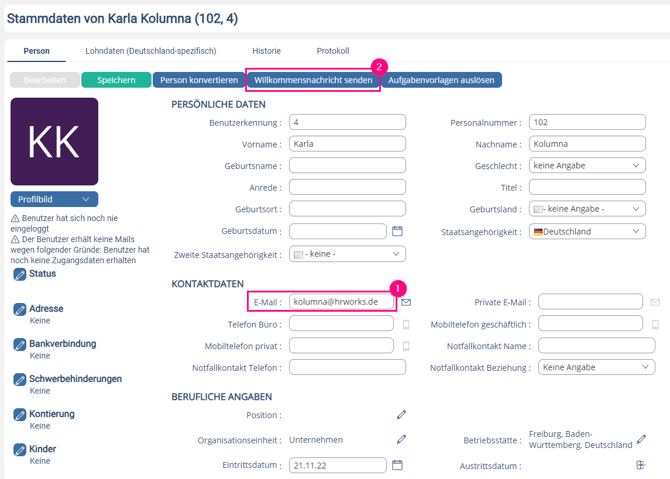This screenshot has height=479, width=670.
Task: Click Willkommensnachricht senden button
Action: [313, 80]
